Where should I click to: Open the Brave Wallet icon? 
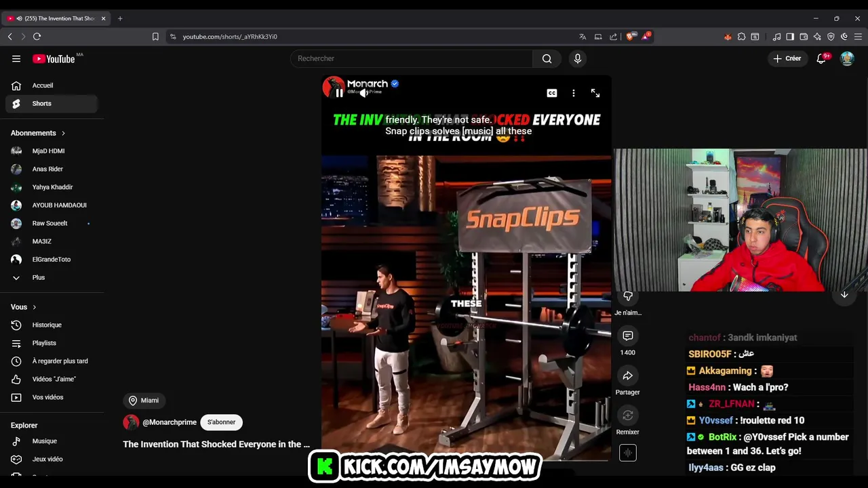(804, 37)
